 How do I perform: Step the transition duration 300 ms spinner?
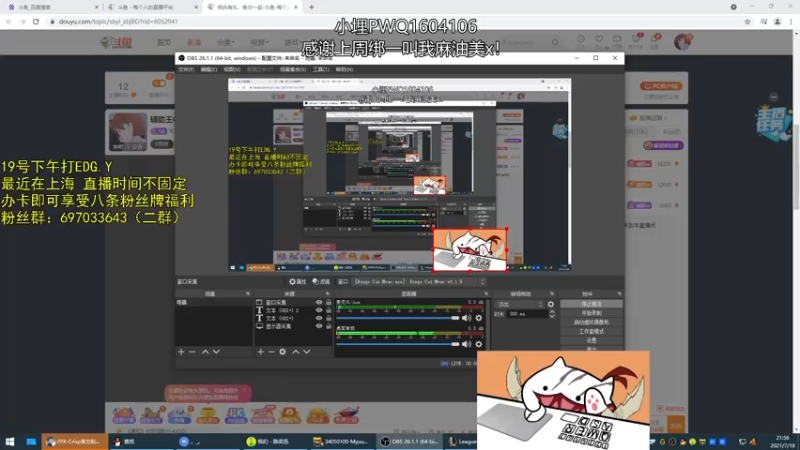[552, 314]
